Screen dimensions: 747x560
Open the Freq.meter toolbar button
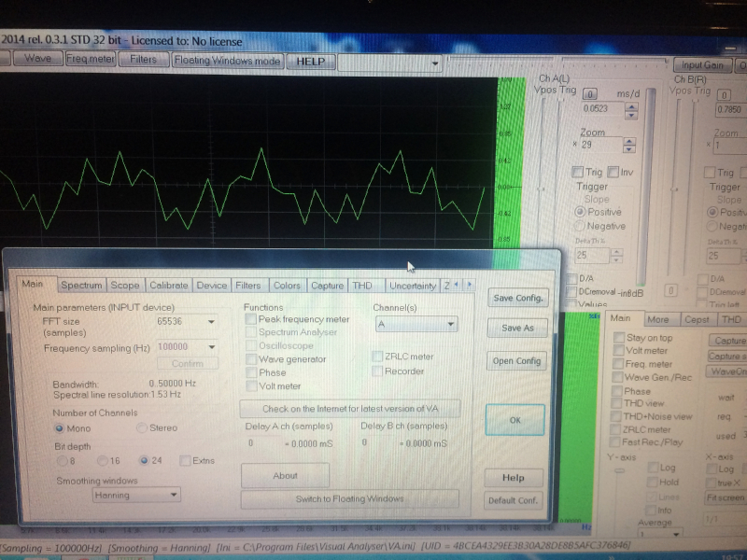[91, 59]
